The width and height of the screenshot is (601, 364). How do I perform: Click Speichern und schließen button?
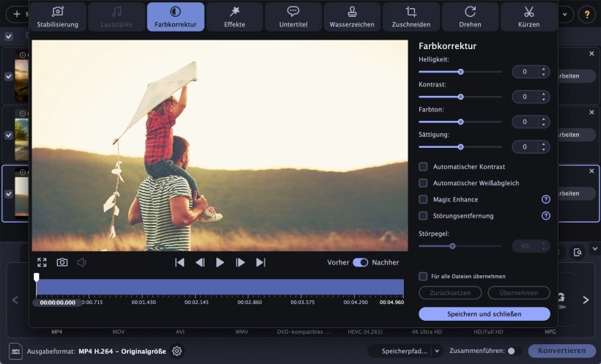(484, 313)
